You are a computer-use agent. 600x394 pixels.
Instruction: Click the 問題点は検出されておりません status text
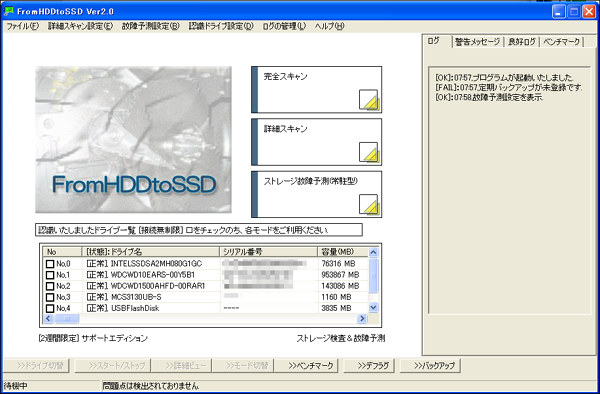tap(151, 386)
